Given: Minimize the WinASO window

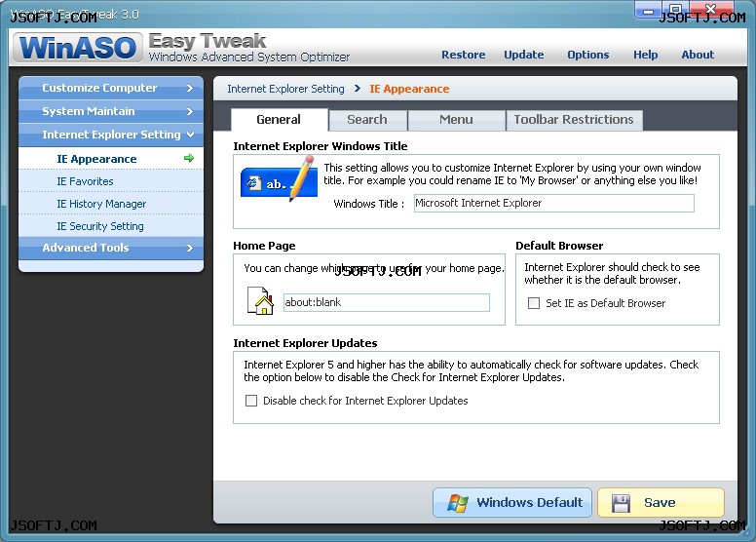Looking at the screenshot, I should pyautogui.click(x=649, y=11).
